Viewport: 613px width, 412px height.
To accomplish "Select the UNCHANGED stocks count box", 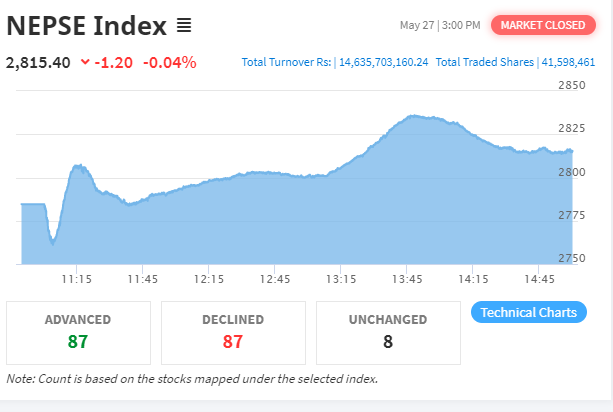I will (x=388, y=333).
